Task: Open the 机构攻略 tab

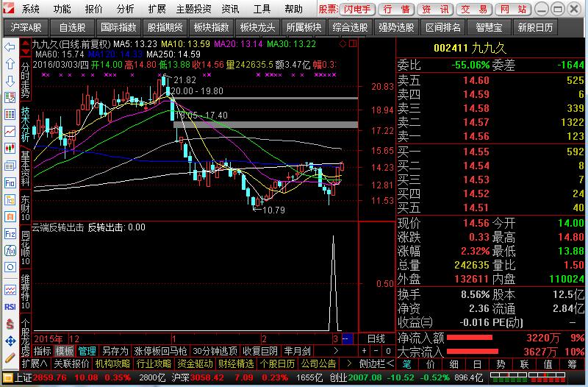Action: (113, 363)
